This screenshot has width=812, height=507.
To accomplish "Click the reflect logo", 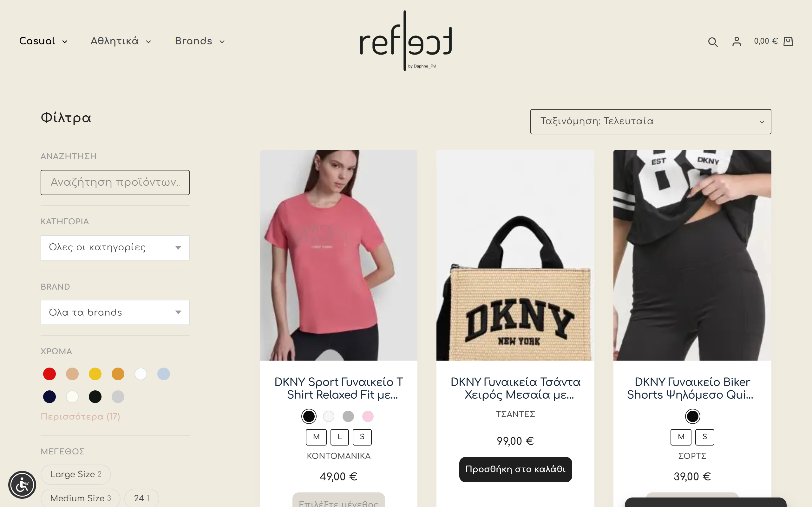I will [406, 41].
